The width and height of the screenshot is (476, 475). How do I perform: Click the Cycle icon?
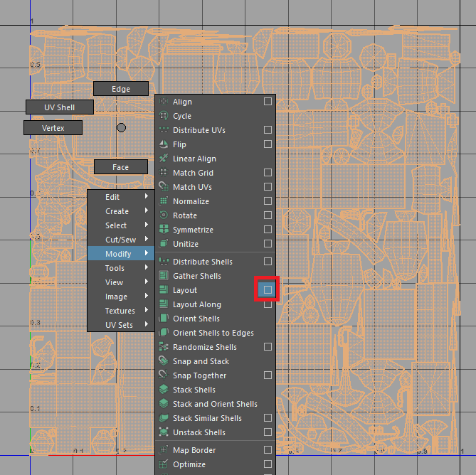click(x=164, y=116)
